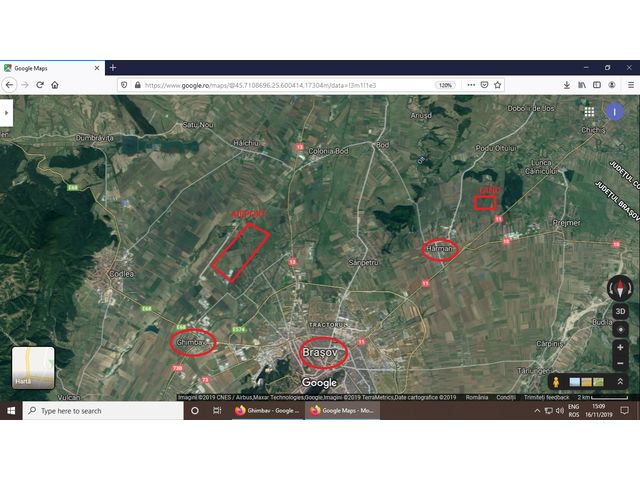
Task: Zoom in the map with plus
Action: pos(620,348)
